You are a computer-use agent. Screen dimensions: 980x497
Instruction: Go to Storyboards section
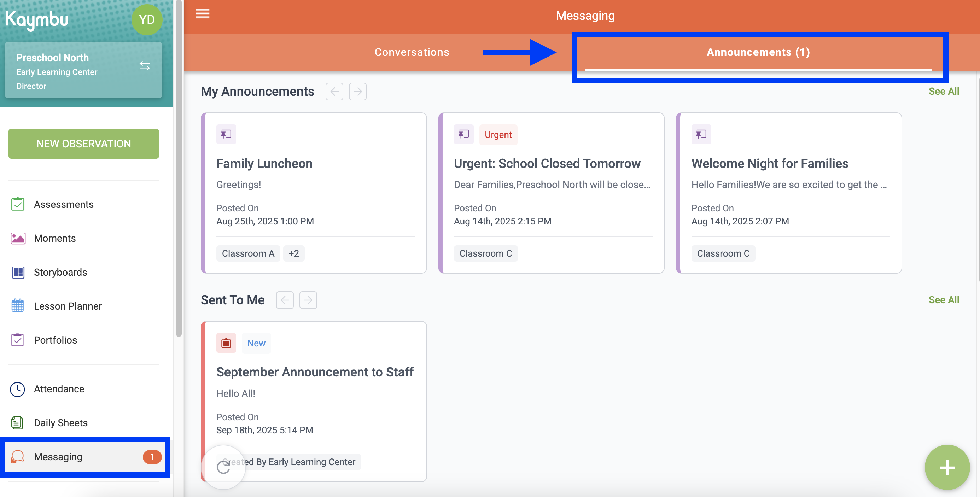tap(60, 272)
